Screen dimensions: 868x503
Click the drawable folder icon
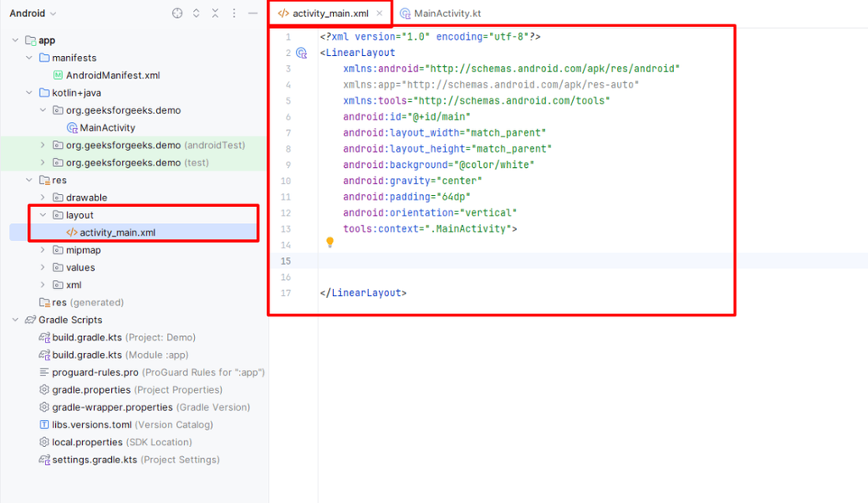pos(58,198)
